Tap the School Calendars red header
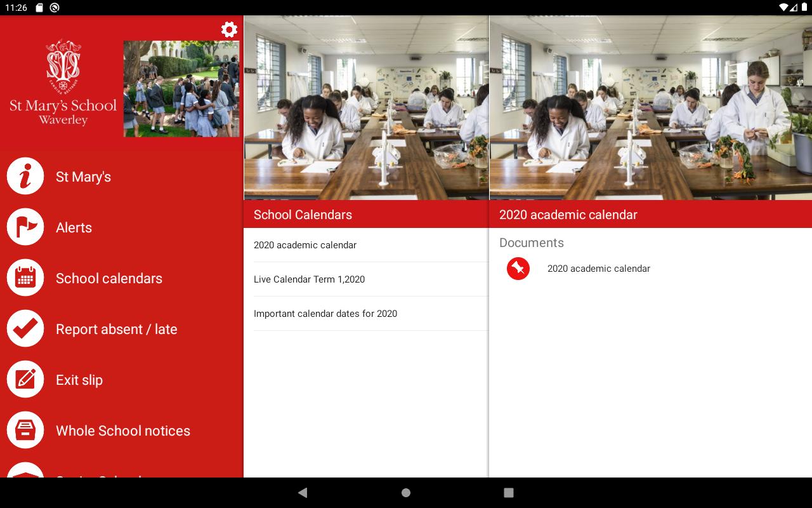This screenshot has width=812, height=508. (366, 215)
